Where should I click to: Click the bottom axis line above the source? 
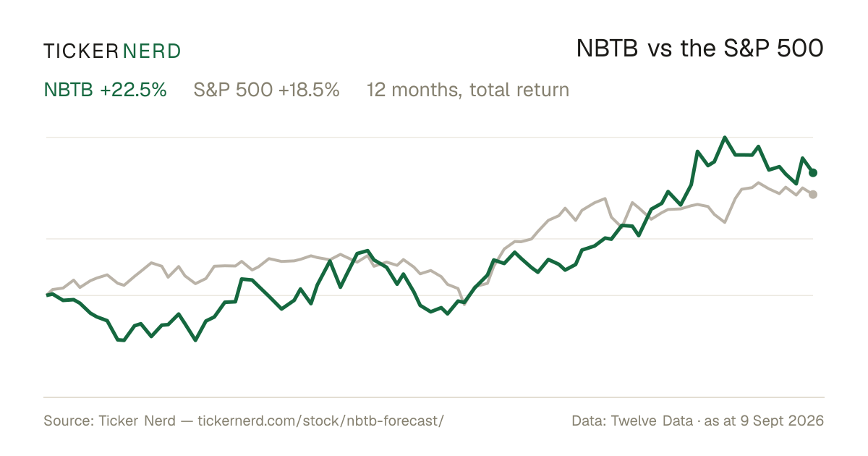pyautogui.click(x=434, y=397)
